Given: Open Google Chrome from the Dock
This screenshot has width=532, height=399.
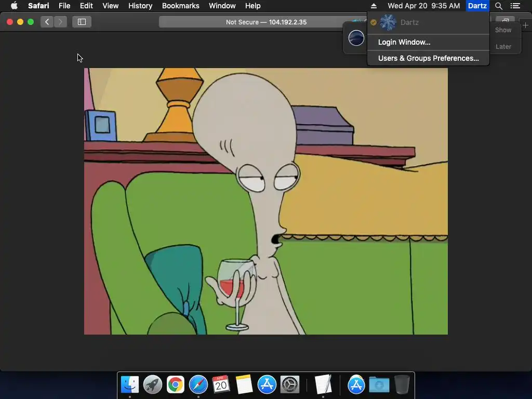Looking at the screenshot, I should (x=176, y=384).
